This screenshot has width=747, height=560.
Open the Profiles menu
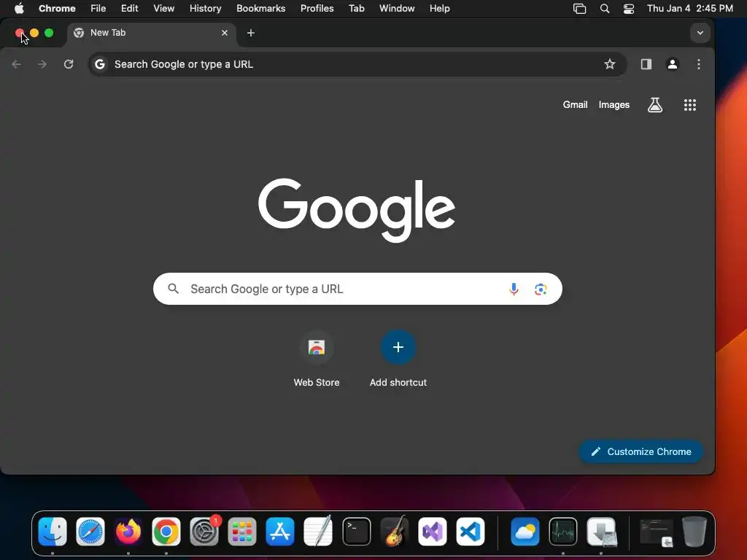[x=317, y=9]
